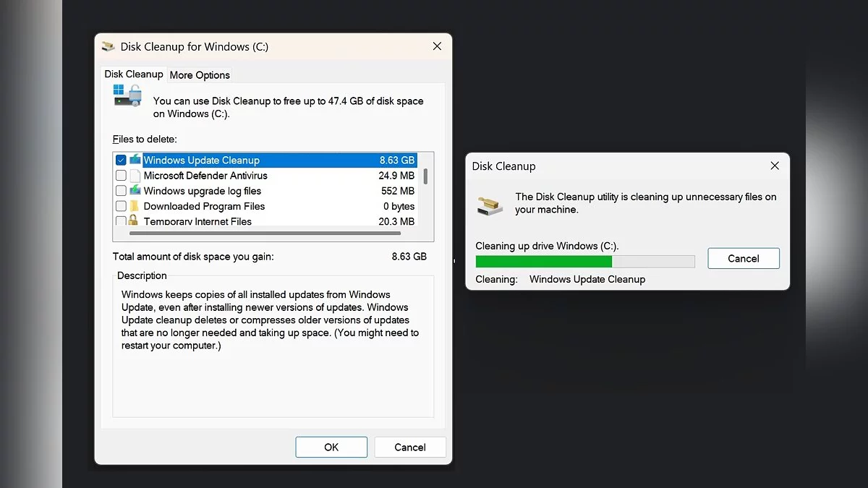Click the 'Files to delete:' label

pyautogui.click(x=145, y=139)
